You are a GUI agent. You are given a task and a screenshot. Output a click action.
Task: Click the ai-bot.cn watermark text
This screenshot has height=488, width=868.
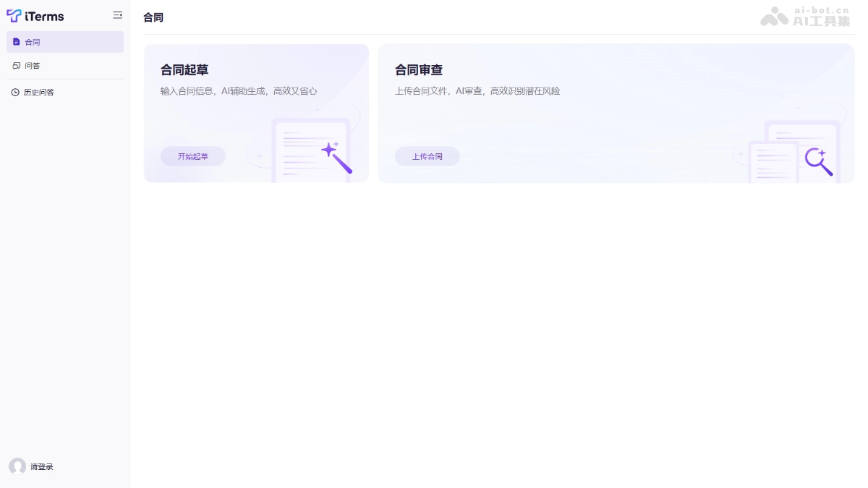821,10
